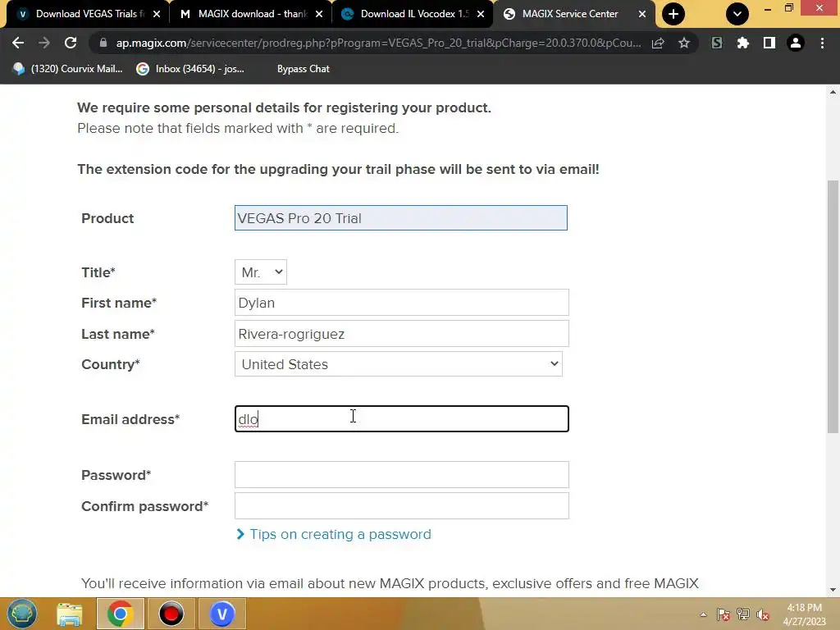Screen dimensions: 840x630
Task: Click the scrollbar down arrow
Action: 833,590
